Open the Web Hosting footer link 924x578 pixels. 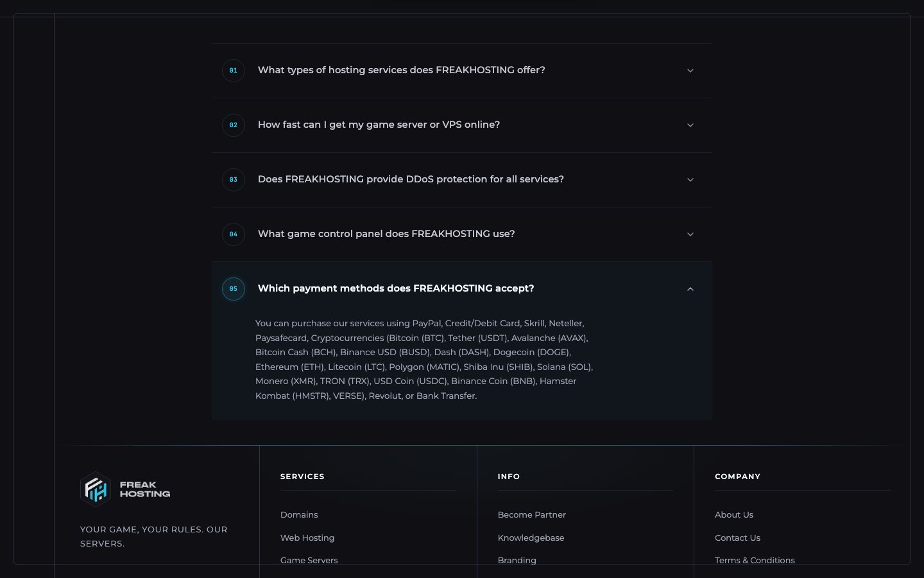pyautogui.click(x=307, y=538)
